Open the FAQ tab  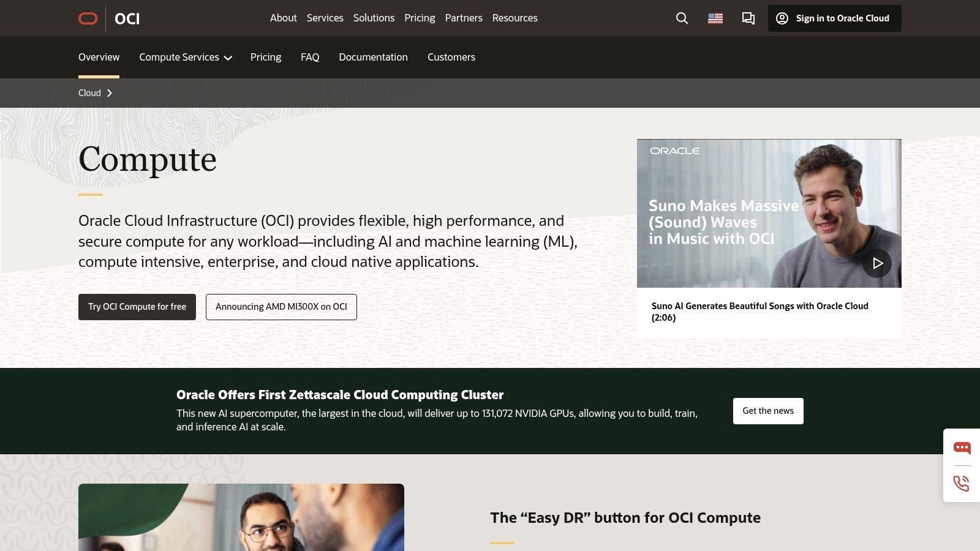[x=310, y=57]
